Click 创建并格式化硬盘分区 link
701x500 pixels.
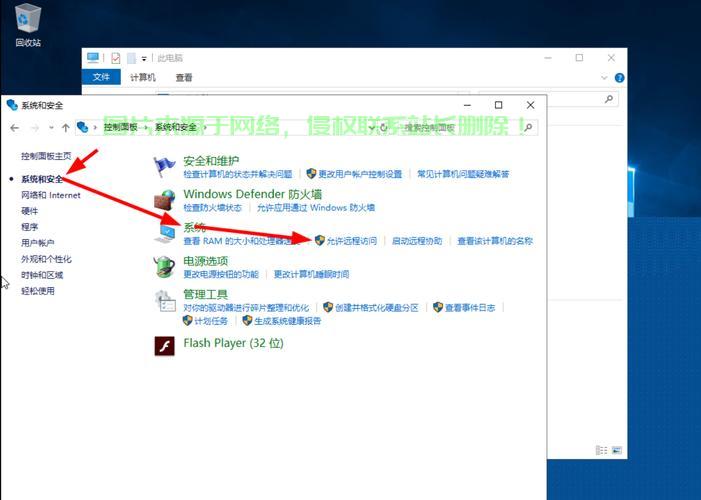click(x=376, y=308)
